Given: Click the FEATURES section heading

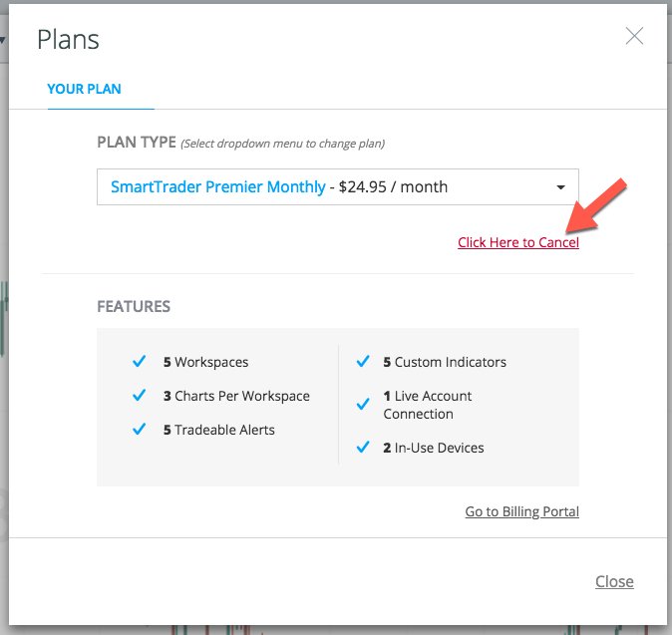Looking at the screenshot, I should coord(134,306).
